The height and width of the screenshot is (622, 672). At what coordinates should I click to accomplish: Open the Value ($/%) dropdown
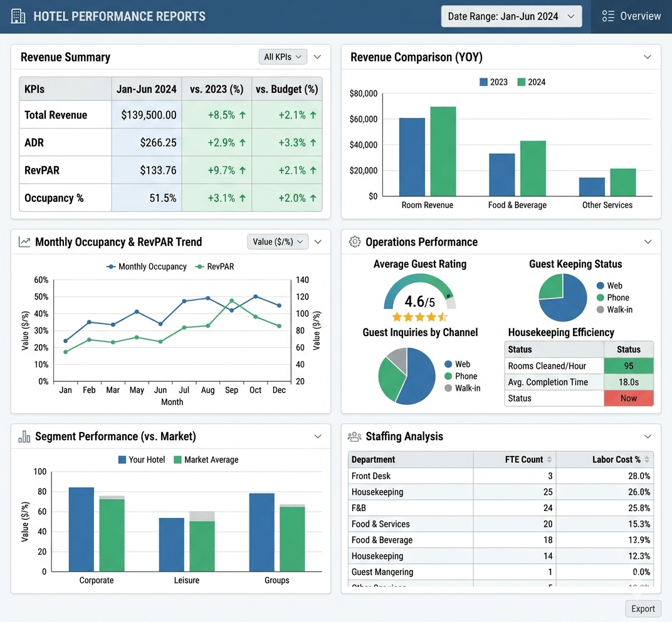[278, 242]
